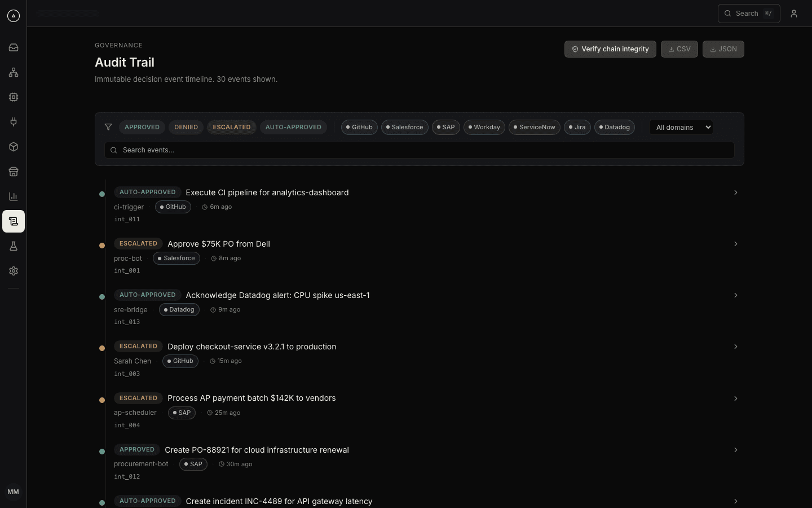Toggle the DENIED status filter
The width and height of the screenshot is (812, 508).
click(186, 127)
